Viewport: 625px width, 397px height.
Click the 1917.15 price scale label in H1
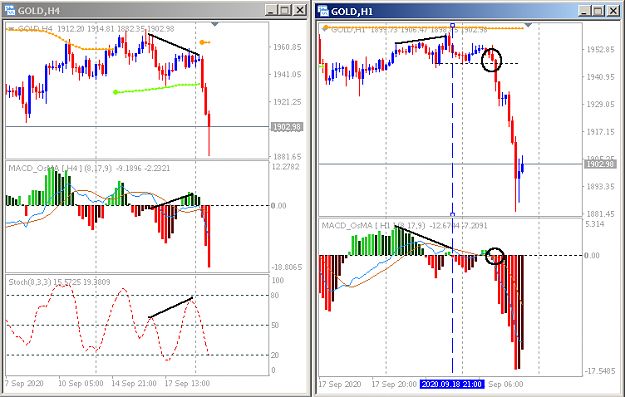click(x=600, y=132)
